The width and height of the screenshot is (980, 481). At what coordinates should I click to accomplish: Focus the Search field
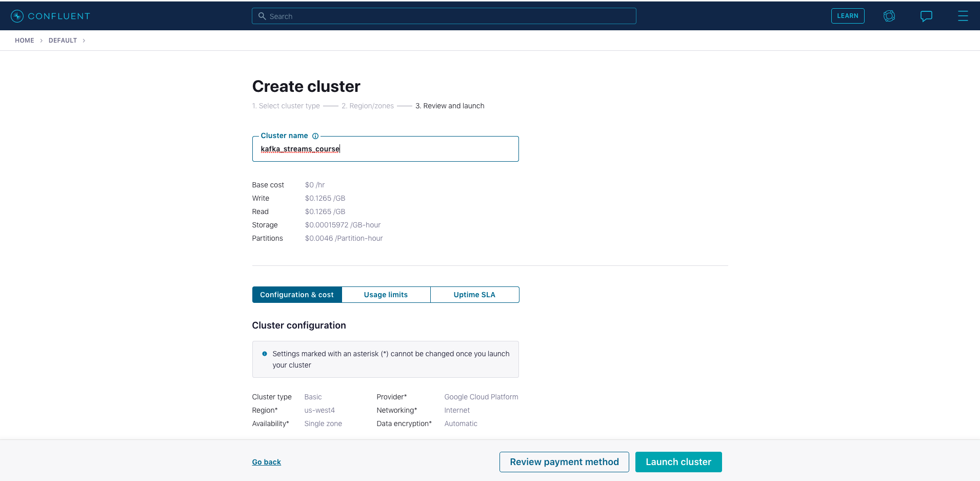click(x=444, y=16)
